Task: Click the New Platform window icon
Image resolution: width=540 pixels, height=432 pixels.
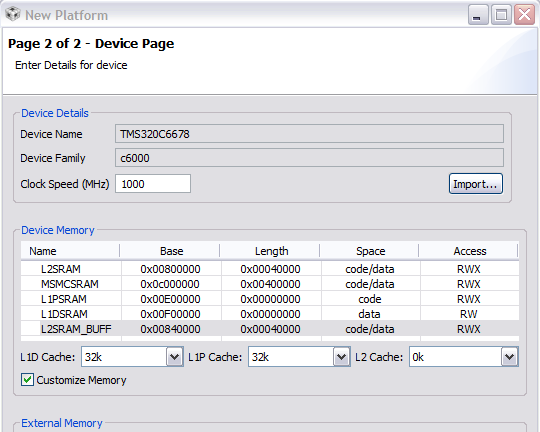Action: (12, 14)
